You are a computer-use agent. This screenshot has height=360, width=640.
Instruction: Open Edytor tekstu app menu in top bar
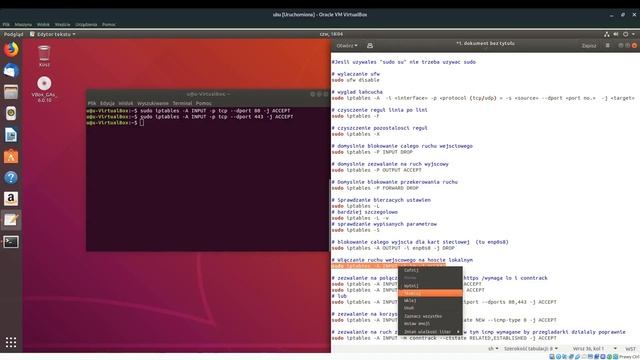[53, 34]
